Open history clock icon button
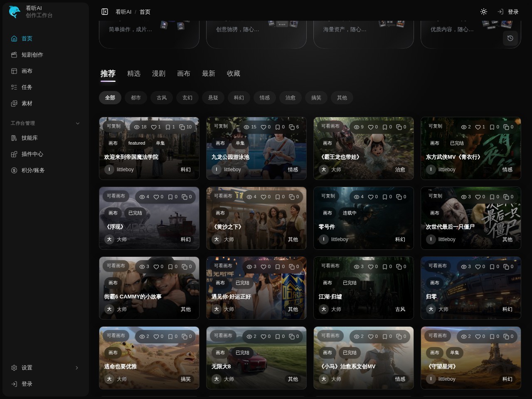 coord(510,38)
